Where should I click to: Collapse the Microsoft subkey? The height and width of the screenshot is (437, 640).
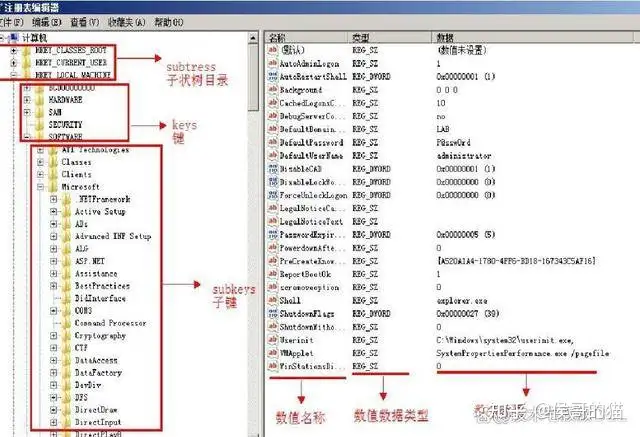[x=40, y=187]
